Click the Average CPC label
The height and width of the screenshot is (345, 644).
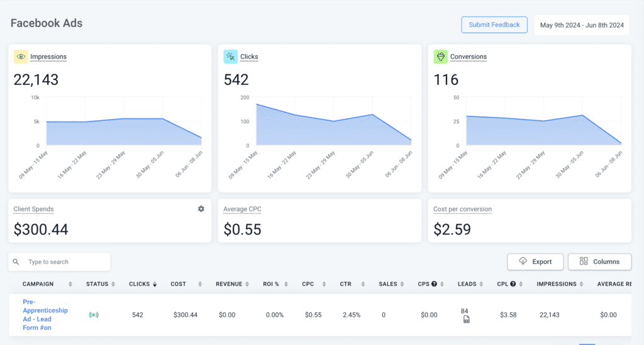click(242, 209)
